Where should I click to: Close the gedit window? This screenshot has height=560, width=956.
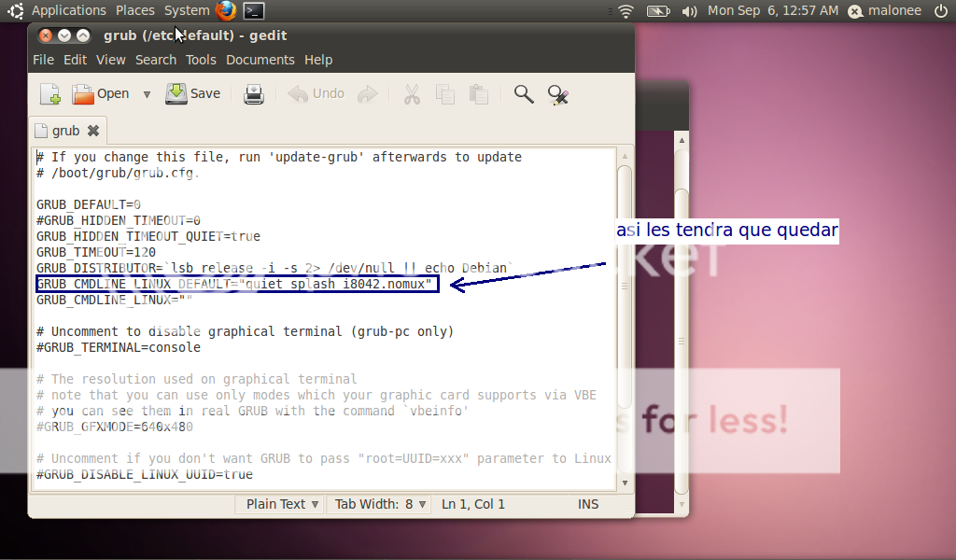tap(46, 35)
